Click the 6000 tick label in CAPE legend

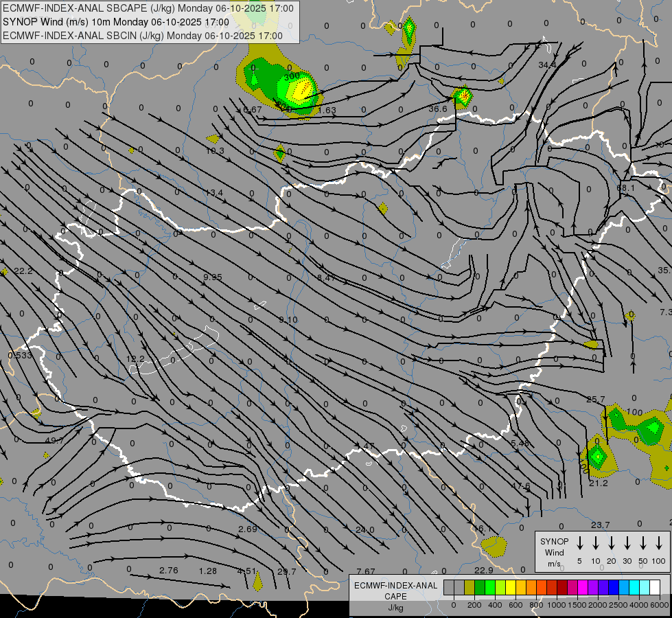pos(659,605)
